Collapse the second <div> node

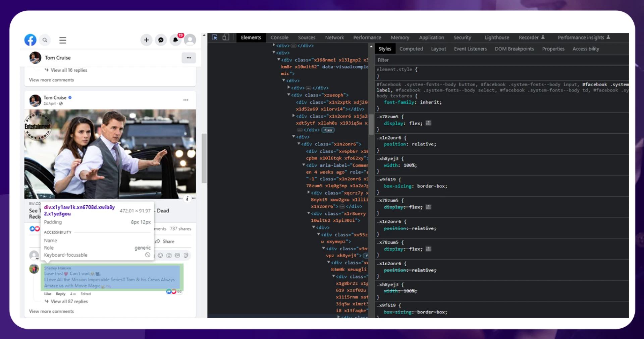274,52
